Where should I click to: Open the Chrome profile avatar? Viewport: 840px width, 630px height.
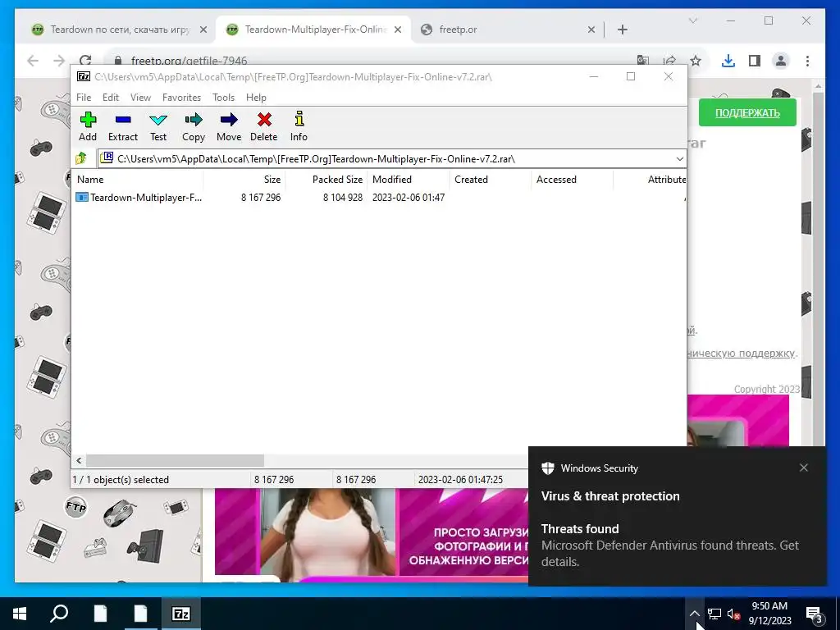(781, 61)
